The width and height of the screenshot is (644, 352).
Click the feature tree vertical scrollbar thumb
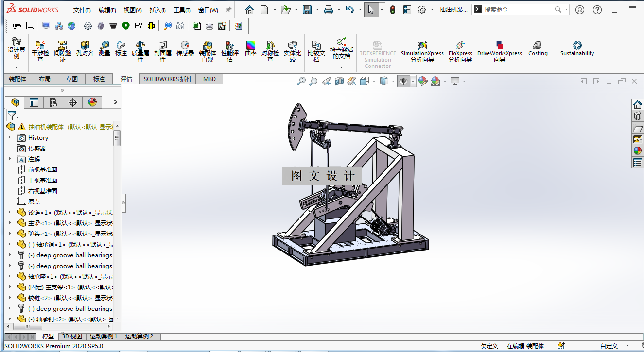coord(117,138)
